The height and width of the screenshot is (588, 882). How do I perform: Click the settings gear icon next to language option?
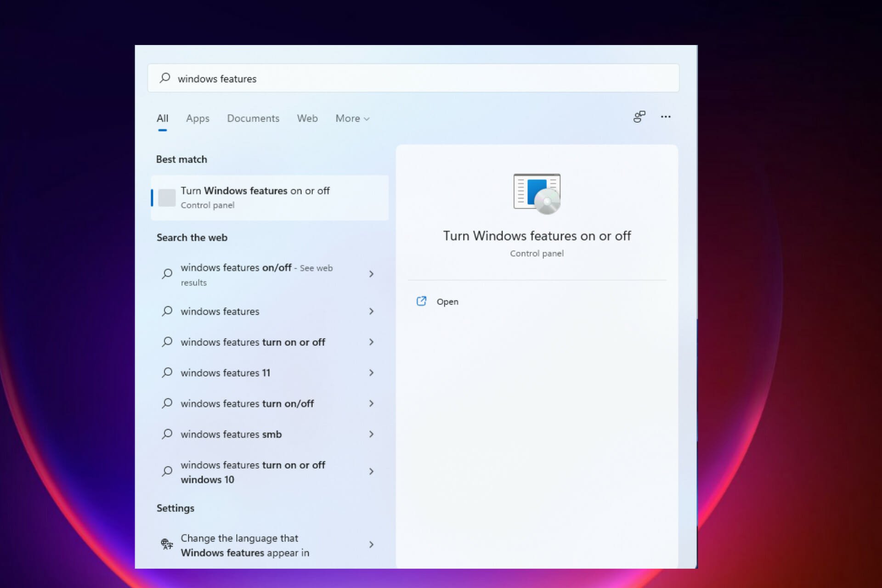point(166,545)
